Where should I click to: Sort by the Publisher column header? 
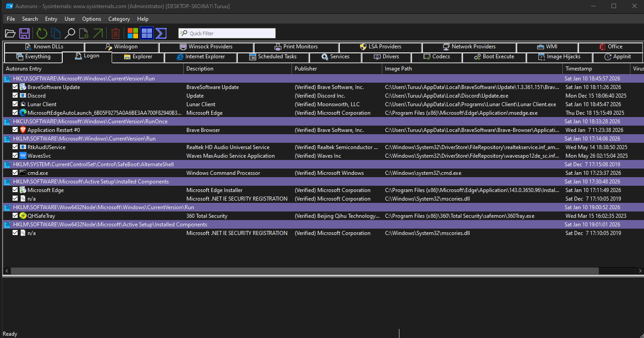[337, 69]
